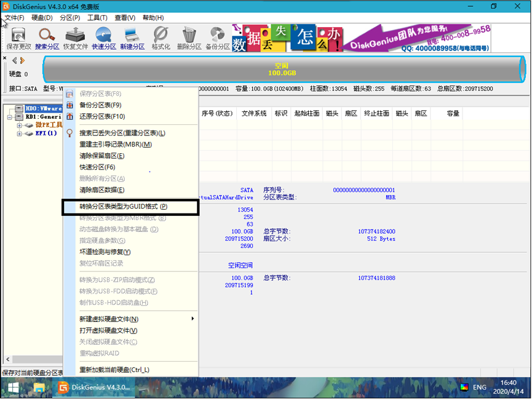532x403 pixels.
Task: Click the Backup Partition (备份分区) toolbar icon
Action: pyautogui.click(x=218, y=38)
